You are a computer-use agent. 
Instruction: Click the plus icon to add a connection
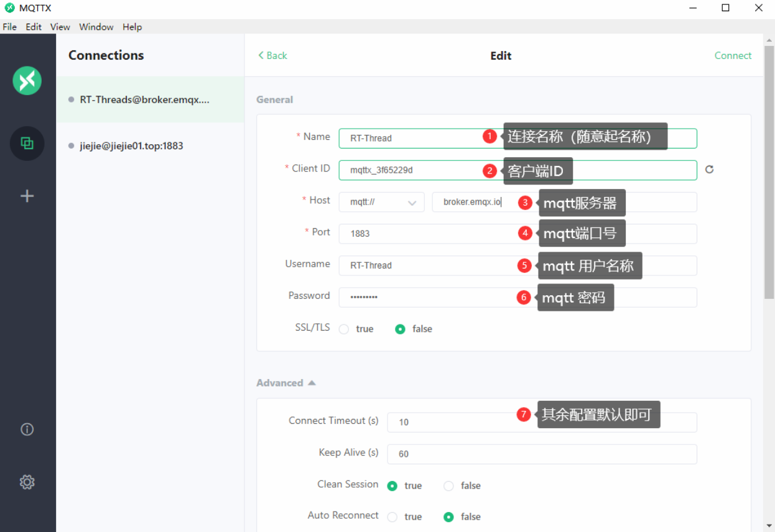[x=27, y=196]
